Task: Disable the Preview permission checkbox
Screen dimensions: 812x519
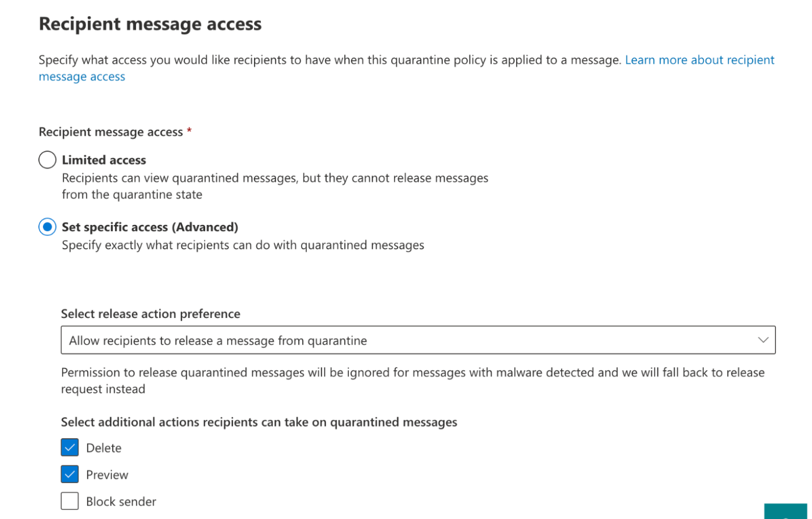Action: click(70, 474)
